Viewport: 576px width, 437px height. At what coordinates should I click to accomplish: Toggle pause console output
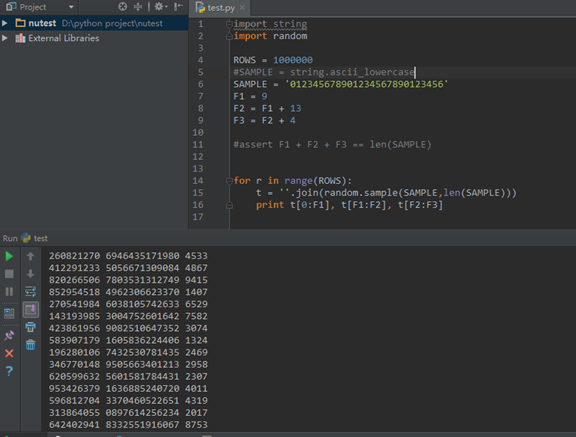[x=9, y=292]
